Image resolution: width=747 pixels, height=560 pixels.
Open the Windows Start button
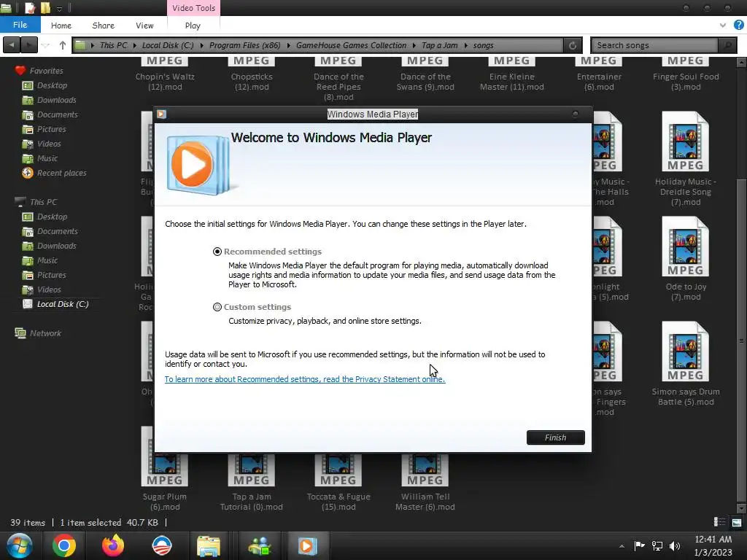pos(19,545)
